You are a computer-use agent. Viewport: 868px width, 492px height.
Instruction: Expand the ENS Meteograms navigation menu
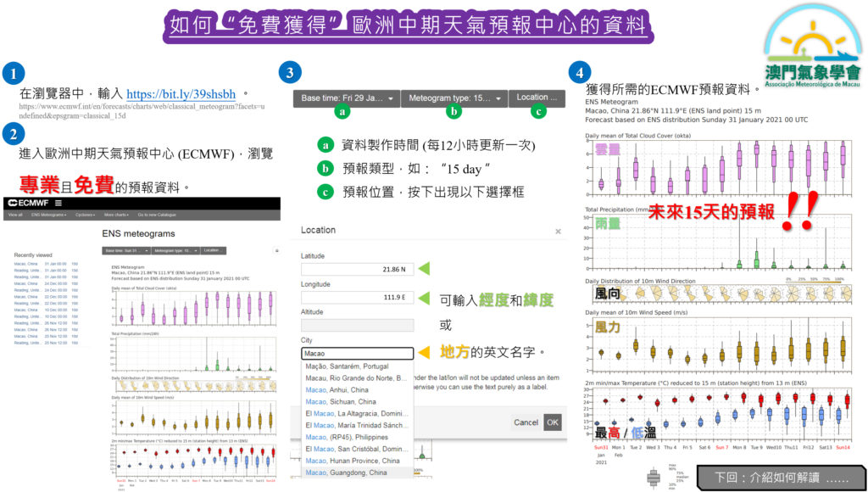(48, 215)
